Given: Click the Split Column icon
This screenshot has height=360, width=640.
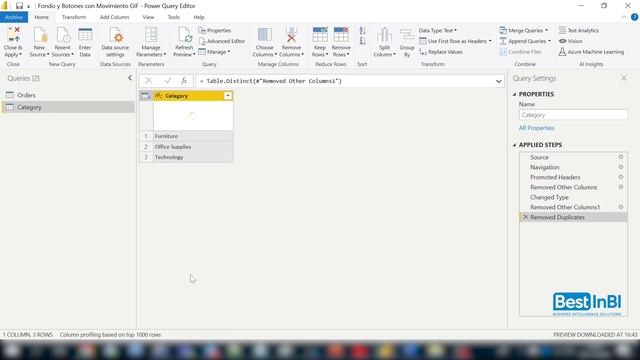Looking at the screenshot, I should [384, 35].
